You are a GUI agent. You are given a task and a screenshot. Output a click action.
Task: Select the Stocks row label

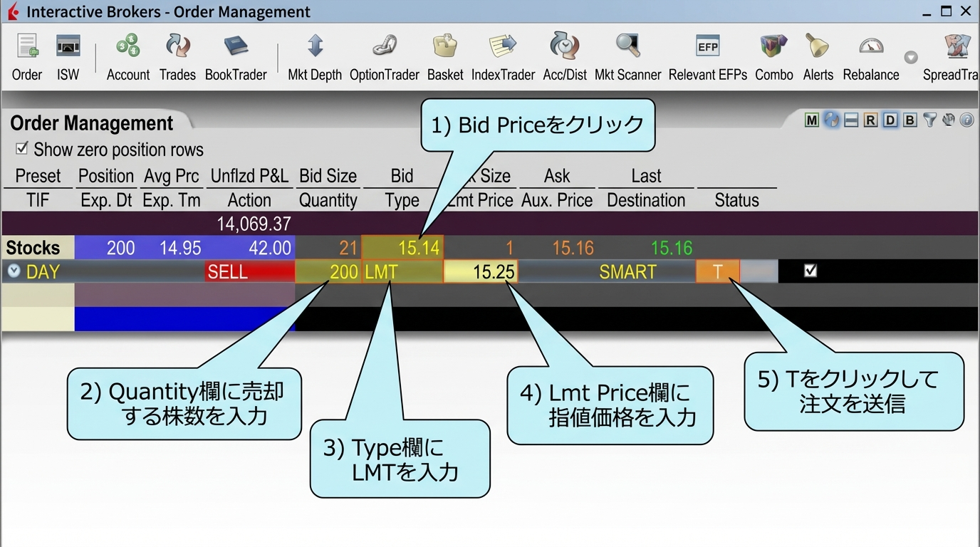[33, 248]
